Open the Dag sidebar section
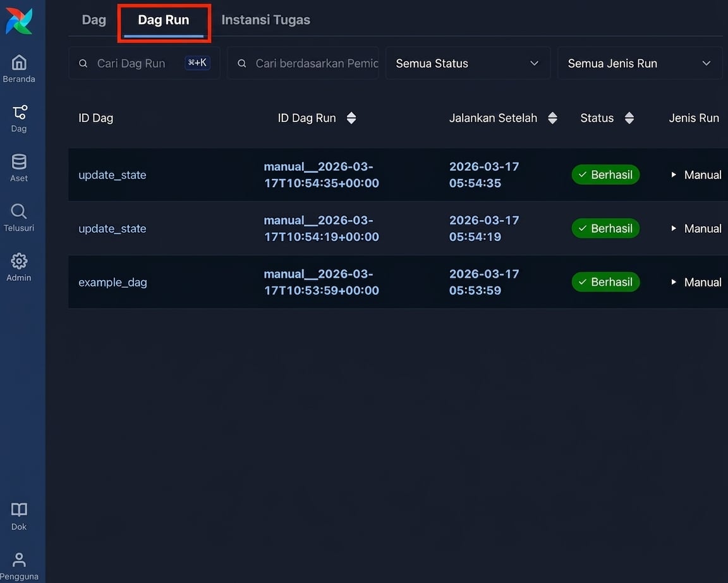Viewport: 728px width, 583px height. (x=19, y=118)
